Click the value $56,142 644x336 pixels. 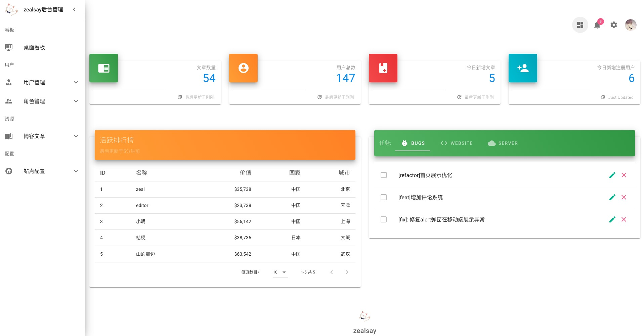point(243,221)
